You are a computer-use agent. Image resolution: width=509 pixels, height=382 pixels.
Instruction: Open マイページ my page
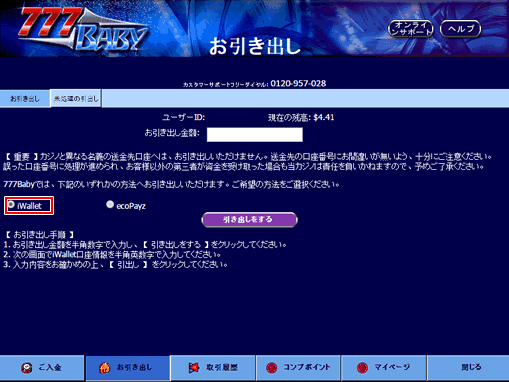coord(384,368)
